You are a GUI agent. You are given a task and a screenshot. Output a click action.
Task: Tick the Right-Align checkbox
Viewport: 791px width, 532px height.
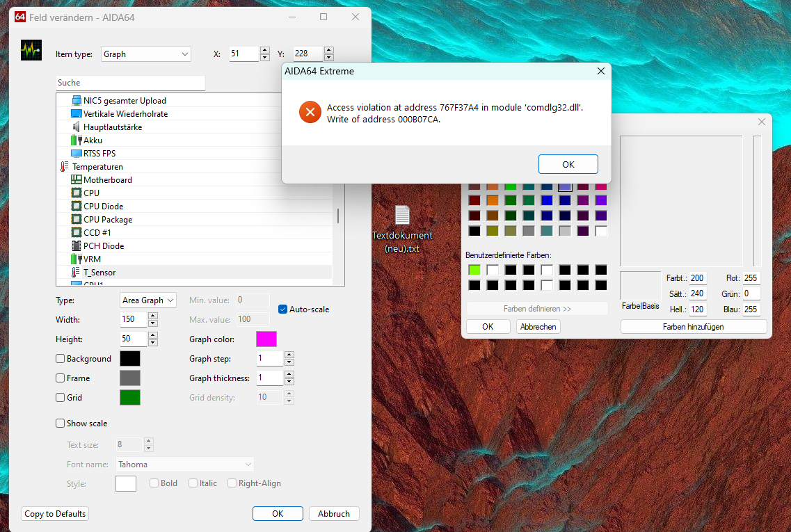pos(232,483)
